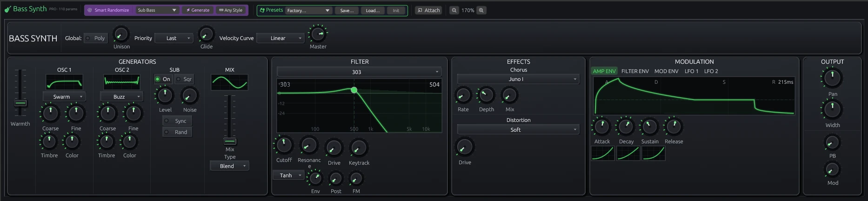The image size is (868, 201).
Task: Click the Save preset button
Action: point(347,10)
